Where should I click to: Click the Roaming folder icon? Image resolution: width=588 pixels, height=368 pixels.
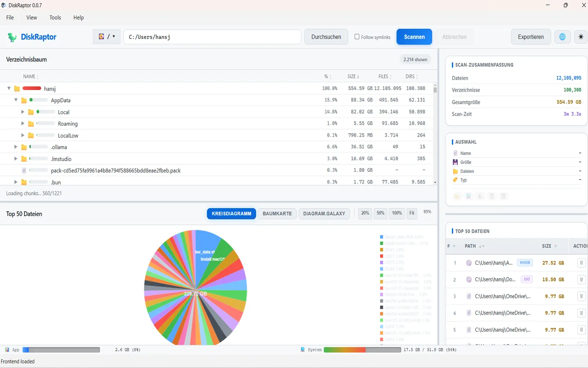pos(31,124)
